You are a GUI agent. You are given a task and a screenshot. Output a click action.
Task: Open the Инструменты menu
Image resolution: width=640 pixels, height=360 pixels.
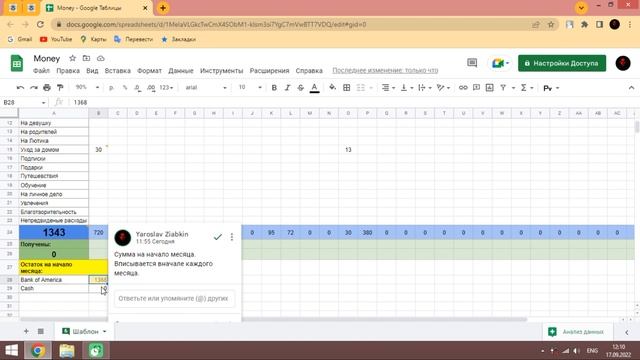[x=221, y=71]
